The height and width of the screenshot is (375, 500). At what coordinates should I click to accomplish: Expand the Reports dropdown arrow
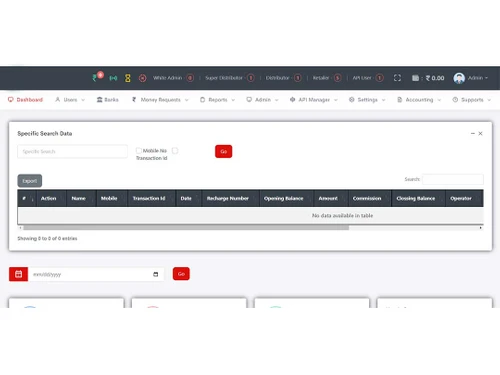pyautogui.click(x=233, y=100)
